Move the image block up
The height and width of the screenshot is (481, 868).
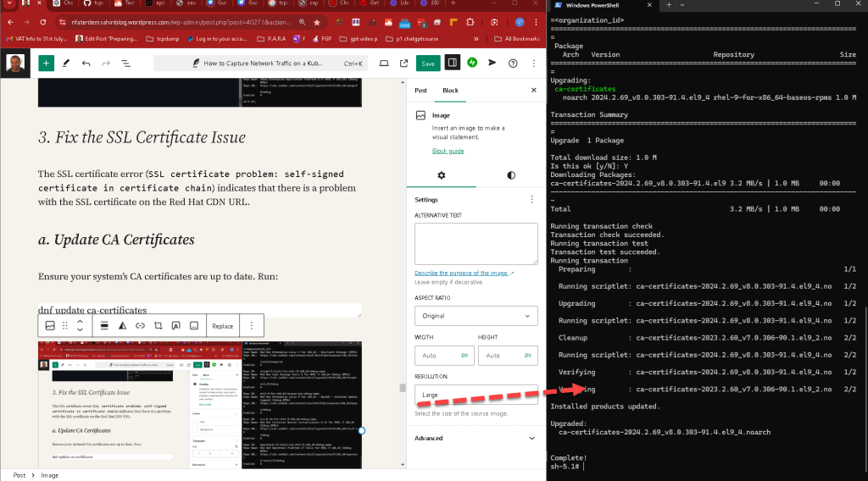pos(80,321)
